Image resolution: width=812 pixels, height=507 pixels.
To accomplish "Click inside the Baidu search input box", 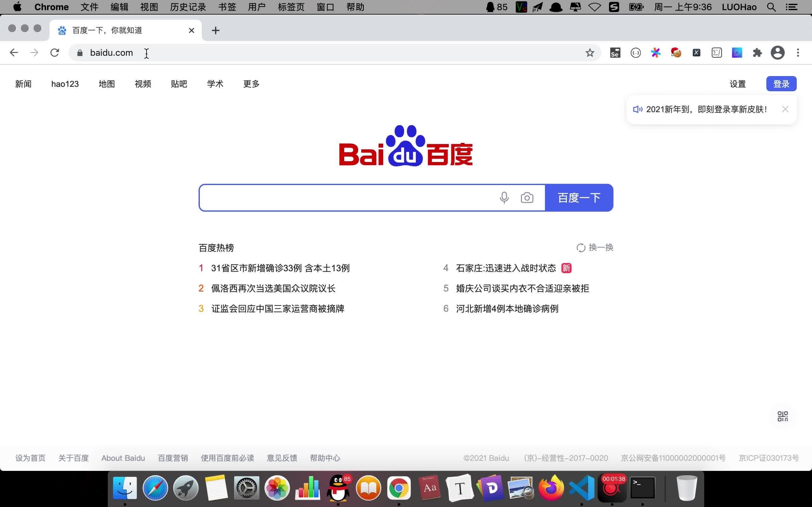I will 346,197.
